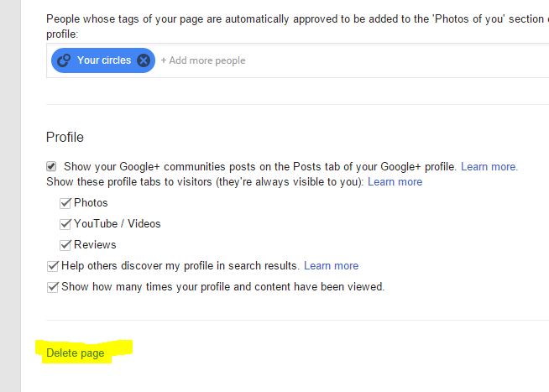Click the circles icon in the blue chip
Viewport: 549px width, 392px height.
(63, 60)
